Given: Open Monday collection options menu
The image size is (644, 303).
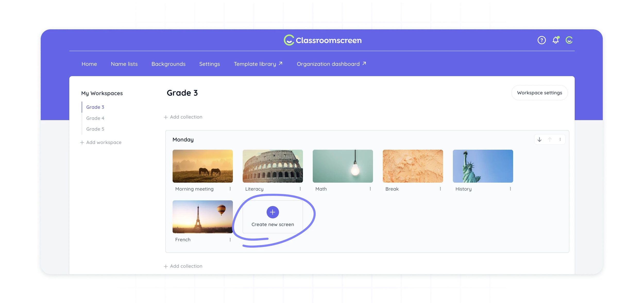Looking at the screenshot, I should [560, 139].
